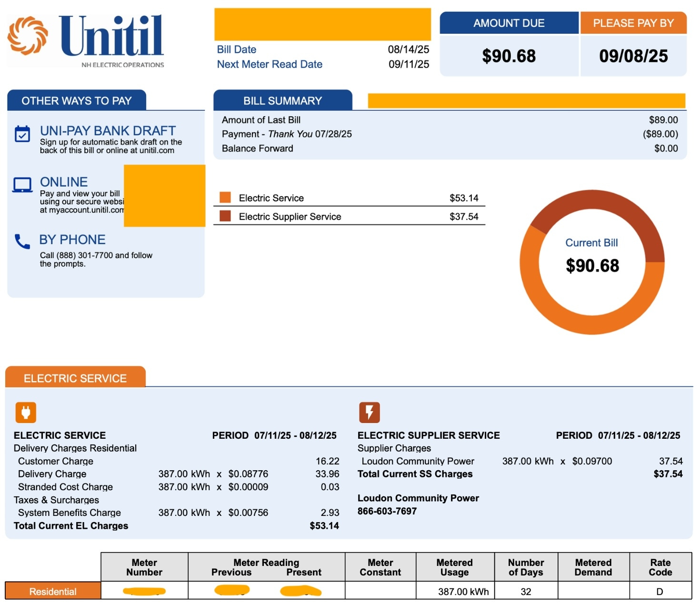This screenshot has height=615, width=700.
Task: Click the electric plug icon
Action: (26, 412)
